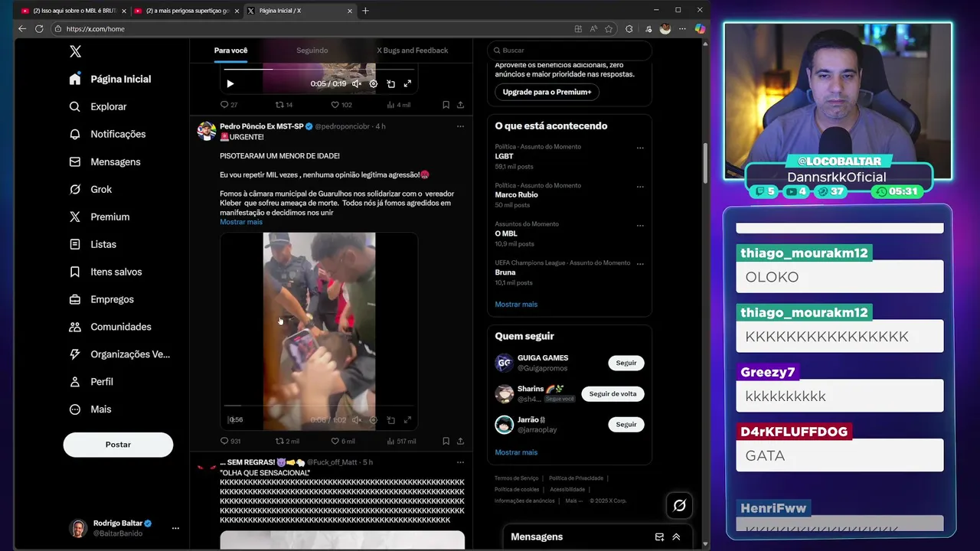
Task: Enter fullscreen on Pedro Pôncio video
Action: click(x=407, y=419)
